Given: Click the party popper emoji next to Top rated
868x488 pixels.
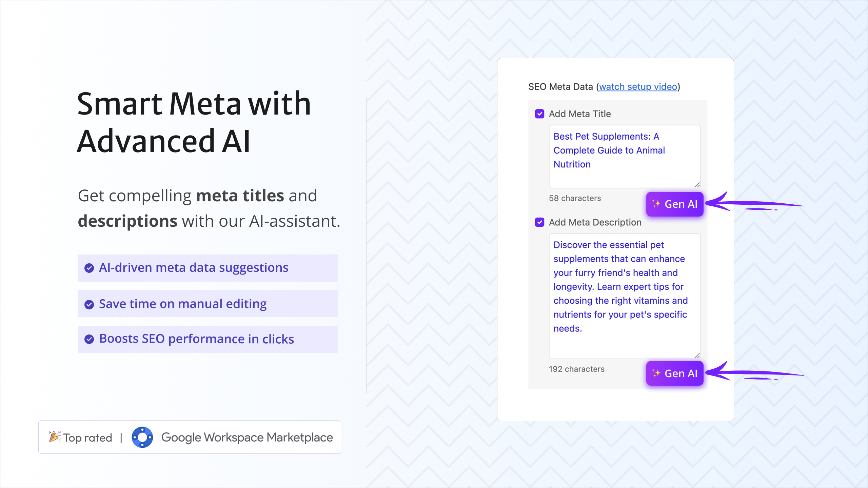Looking at the screenshot, I should (54, 436).
